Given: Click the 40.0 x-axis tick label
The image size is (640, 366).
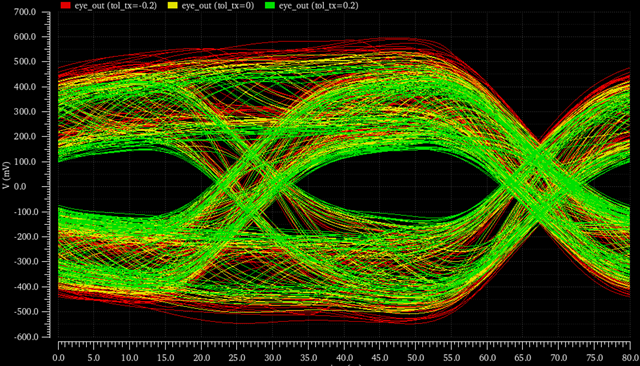Looking at the screenshot, I should click(x=344, y=358).
